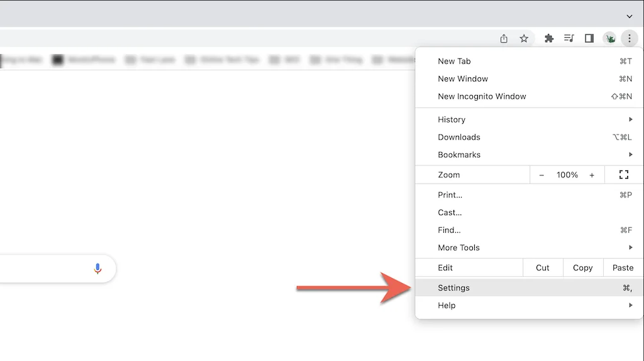Screen dimensions: 644x361
Task: Select New Window menu item
Action: click(x=529, y=79)
